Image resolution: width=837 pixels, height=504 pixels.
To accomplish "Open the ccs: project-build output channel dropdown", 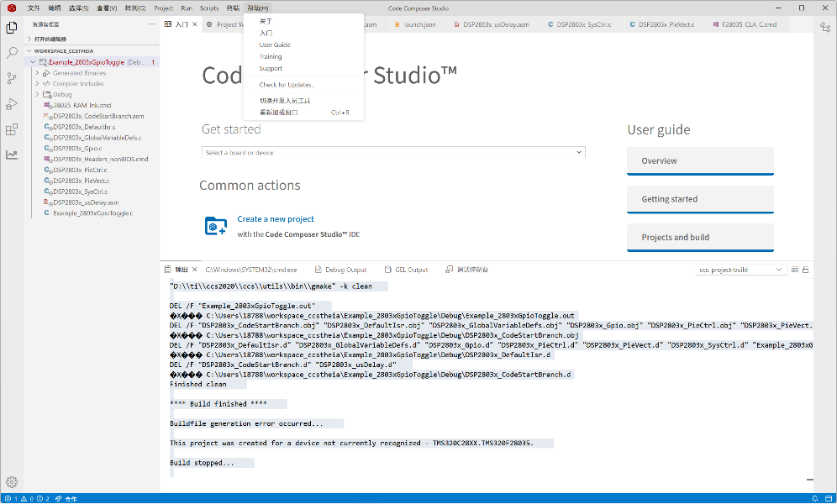I will [x=740, y=270].
